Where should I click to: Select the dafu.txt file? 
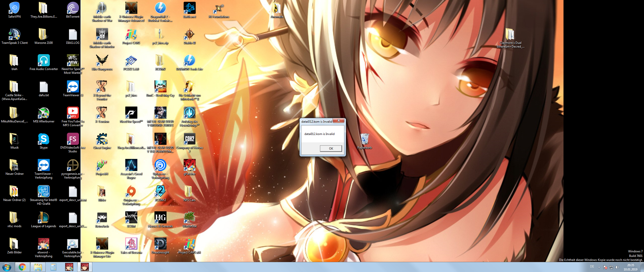[x=44, y=89]
